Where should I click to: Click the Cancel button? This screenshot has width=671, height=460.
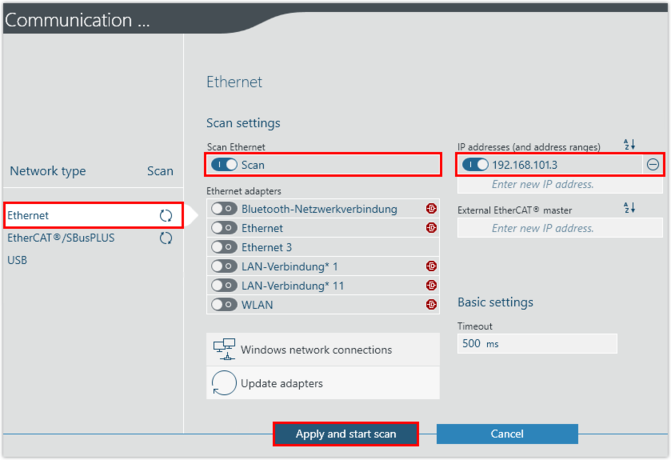pos(507,434)
